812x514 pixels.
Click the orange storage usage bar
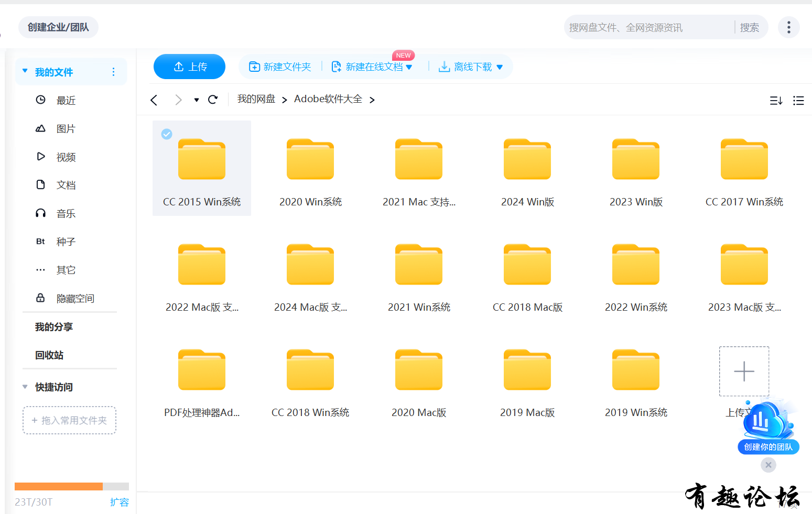59,486
